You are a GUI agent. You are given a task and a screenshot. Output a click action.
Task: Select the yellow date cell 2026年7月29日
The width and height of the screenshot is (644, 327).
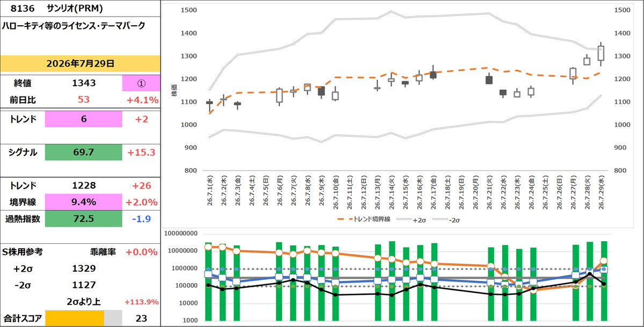pos(81,64)
